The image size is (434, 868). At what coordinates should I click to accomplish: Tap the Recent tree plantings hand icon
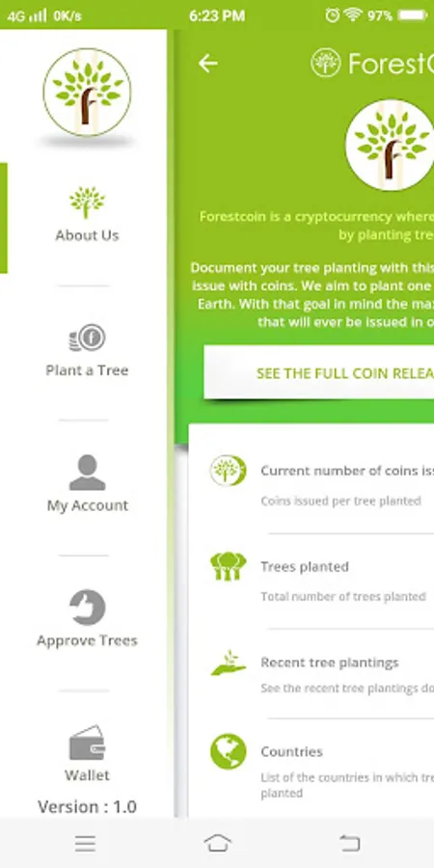point(228,663)
